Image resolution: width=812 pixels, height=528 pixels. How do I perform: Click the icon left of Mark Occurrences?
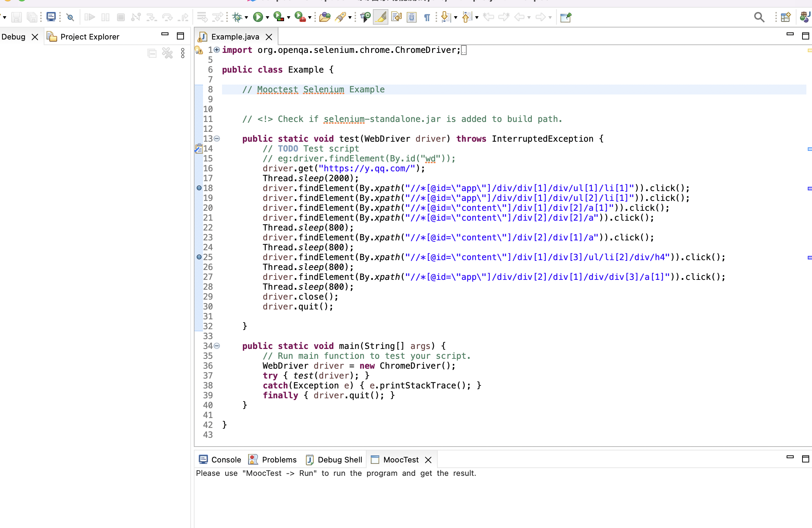[365, 17]
